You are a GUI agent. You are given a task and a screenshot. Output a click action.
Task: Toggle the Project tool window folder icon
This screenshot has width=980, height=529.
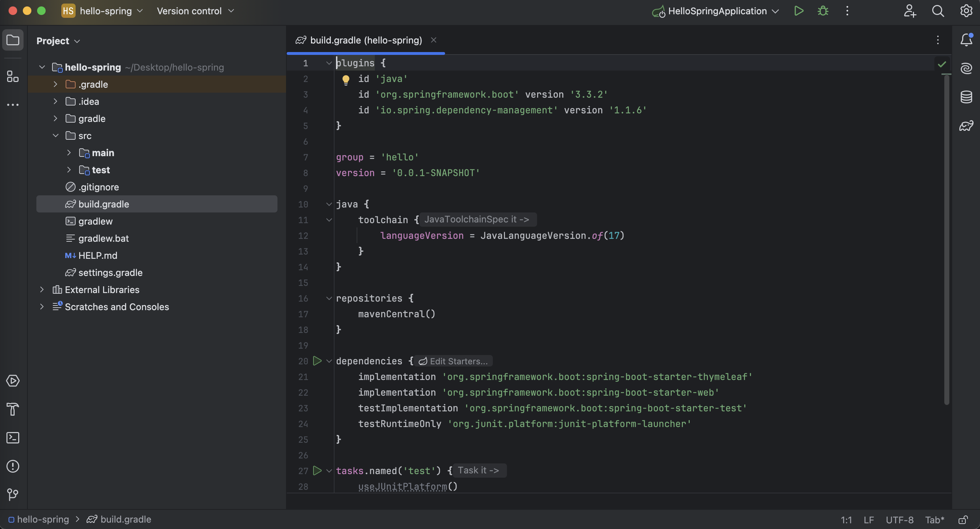click(x=13, y=40)
